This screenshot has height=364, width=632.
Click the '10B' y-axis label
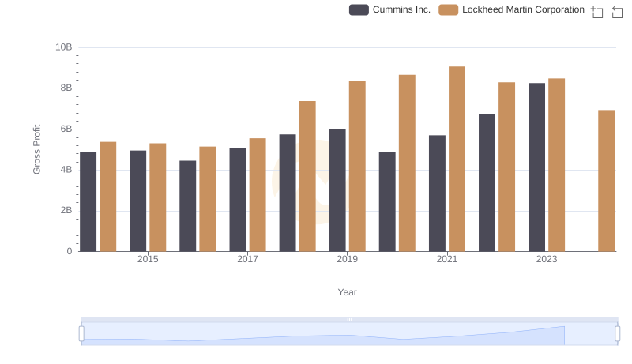64,47
